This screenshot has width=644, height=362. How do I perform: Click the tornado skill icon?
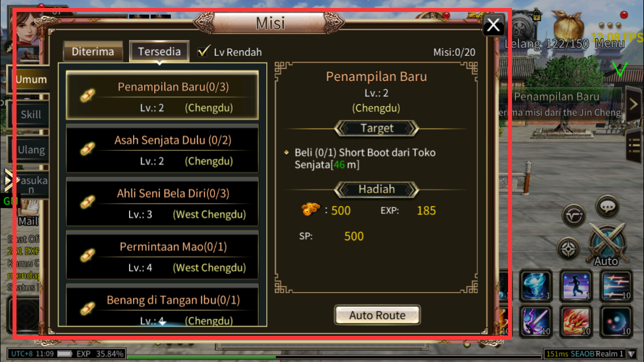535,286
